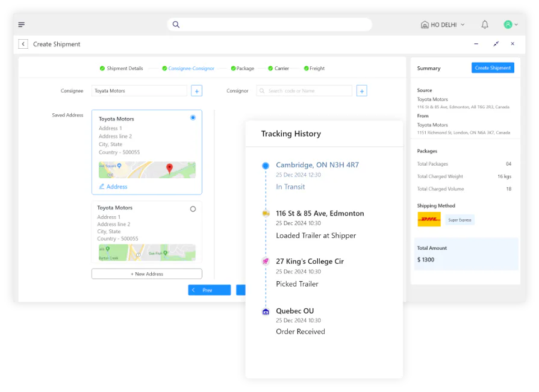The height and width of the screenshot is (392, 539).
Task: Click the Consignor search code or name field
Action: pos(304,91)
